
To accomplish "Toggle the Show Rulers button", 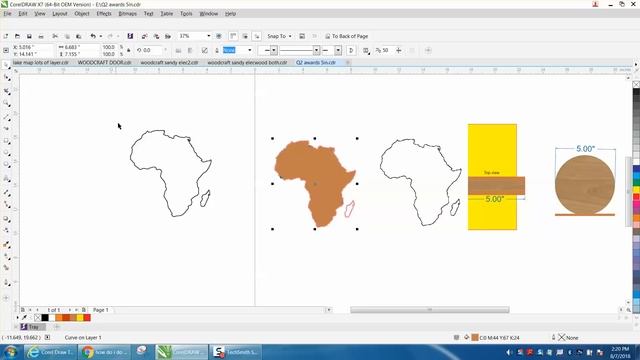I will coord(233,36).
